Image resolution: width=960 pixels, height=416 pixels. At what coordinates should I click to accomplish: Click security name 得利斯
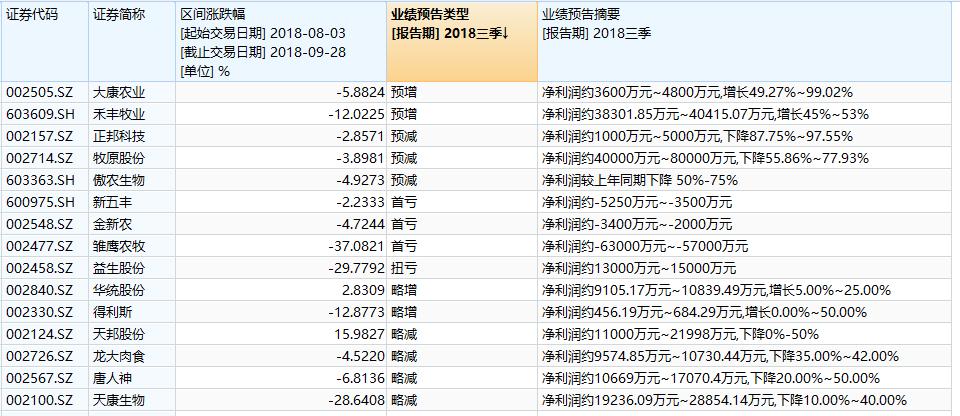pyautogui.click(x=113, y=312)
